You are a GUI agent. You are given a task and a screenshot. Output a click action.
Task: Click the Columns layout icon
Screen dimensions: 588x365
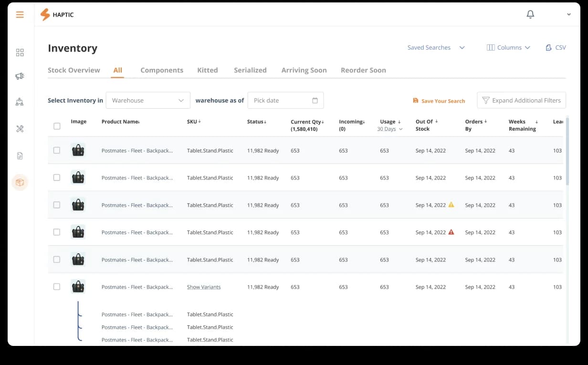pos(490,48)
